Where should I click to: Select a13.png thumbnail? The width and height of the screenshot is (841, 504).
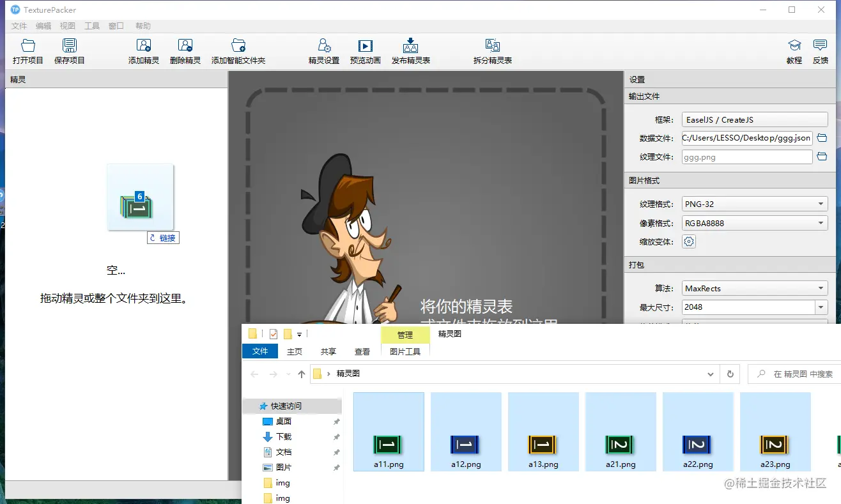(543, 432)
